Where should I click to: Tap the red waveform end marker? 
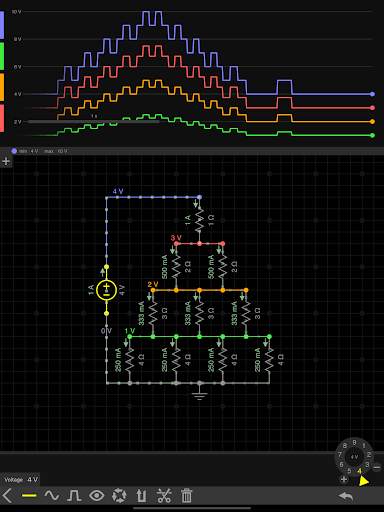tap(373, 108)
